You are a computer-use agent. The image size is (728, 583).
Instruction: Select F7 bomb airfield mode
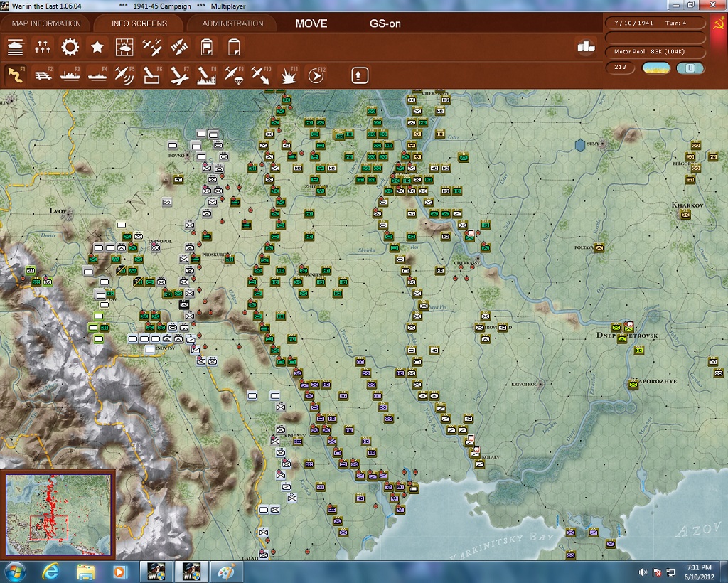point(179,75)
